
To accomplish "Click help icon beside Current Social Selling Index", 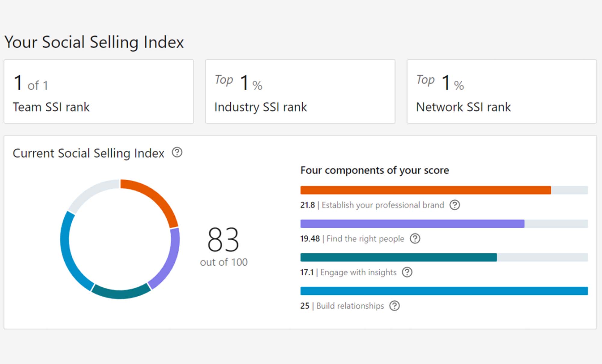I will (177, 153).
